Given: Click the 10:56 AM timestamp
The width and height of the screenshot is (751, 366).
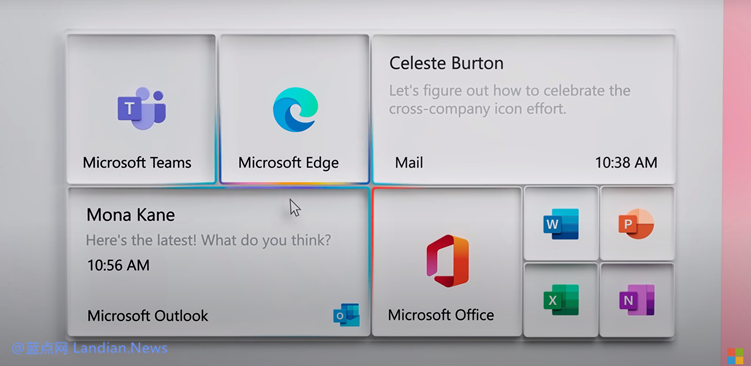Looking at the screenshot, I should [x=118, y=265].
